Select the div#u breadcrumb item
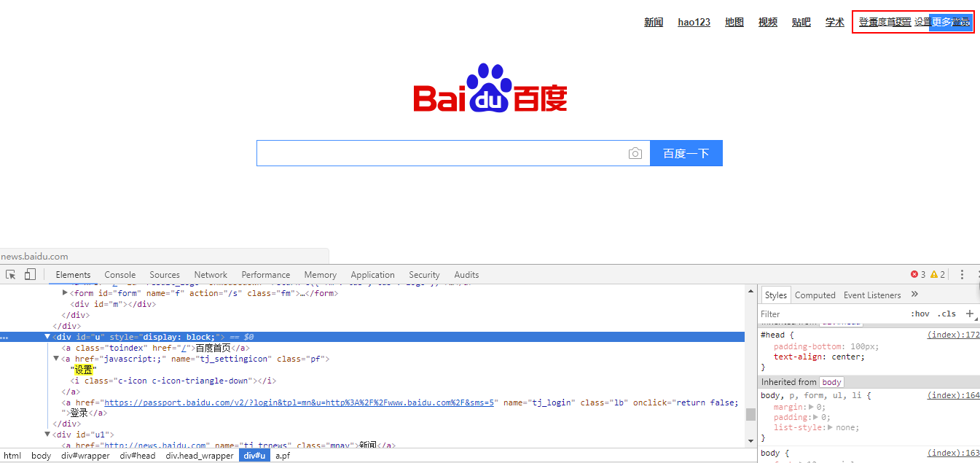 255,456
